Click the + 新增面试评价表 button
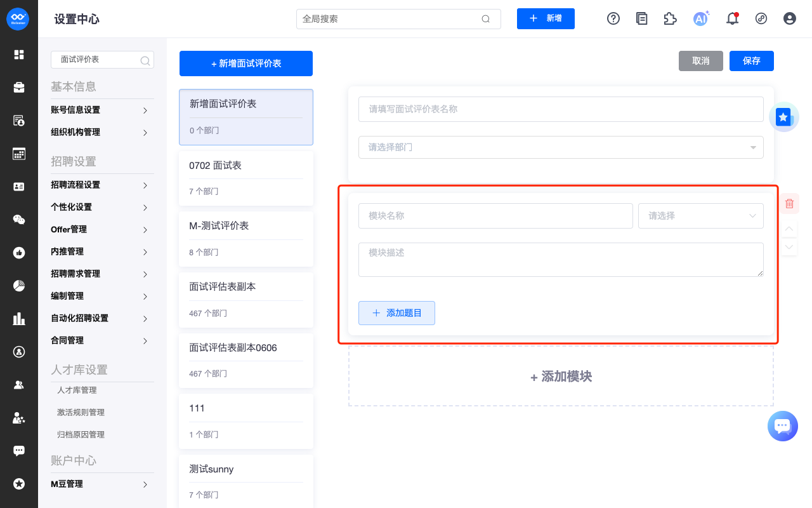The height and width of the screenshot is (508, 812). tap(246, 63)
